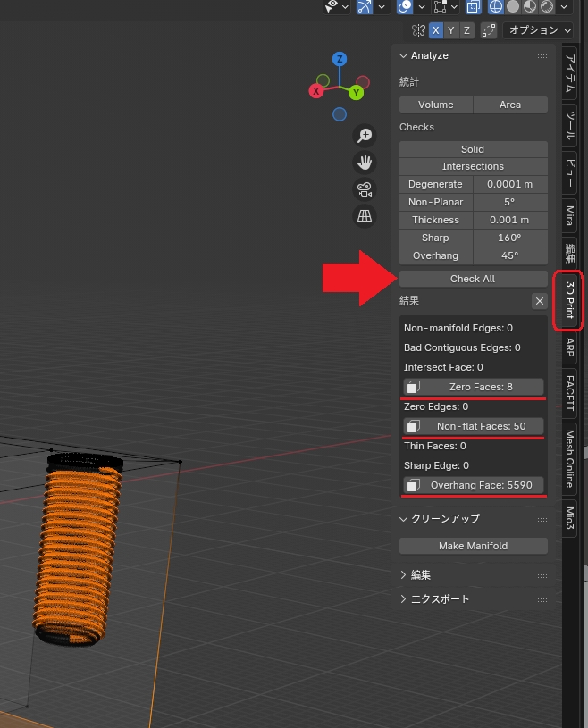This screenshot has height=728, width=588.
Task: Toggle Z axis mirror button
Action: click(466, 30)
